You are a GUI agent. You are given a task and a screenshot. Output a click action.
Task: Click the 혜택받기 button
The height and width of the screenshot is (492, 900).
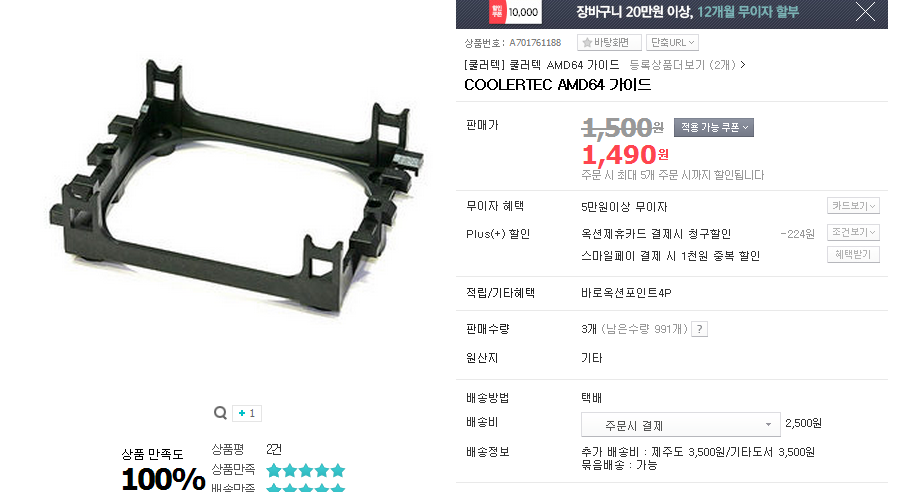[x=853, y=254]
